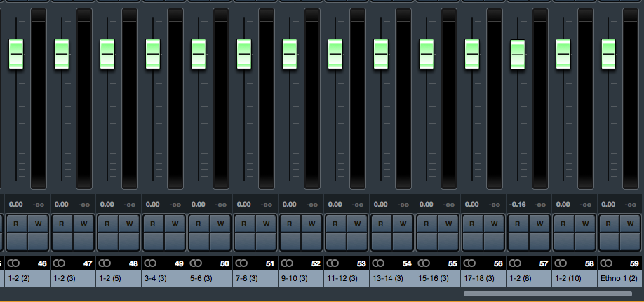
Task: Turn on Write automation for channel 50
Action: (x=220, y=224)
